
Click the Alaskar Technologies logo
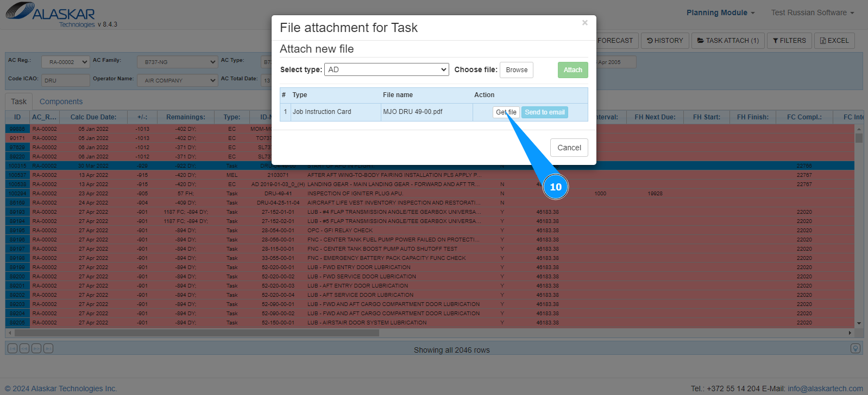point(50,15)
